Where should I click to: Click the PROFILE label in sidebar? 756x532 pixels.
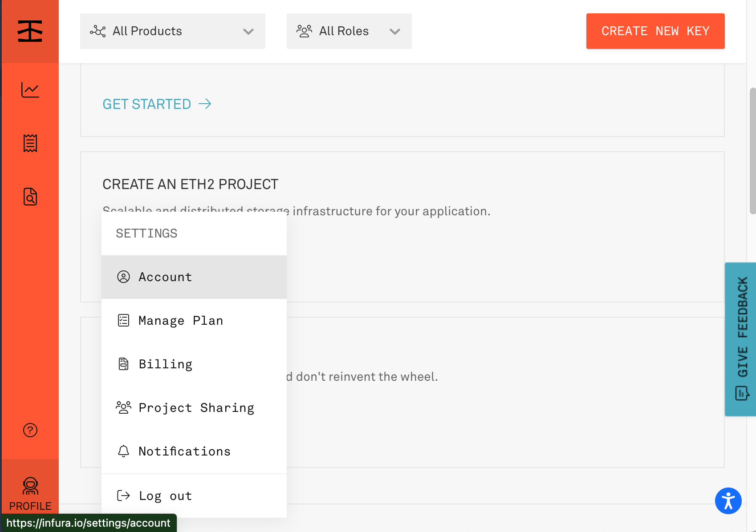click(30, 506)
